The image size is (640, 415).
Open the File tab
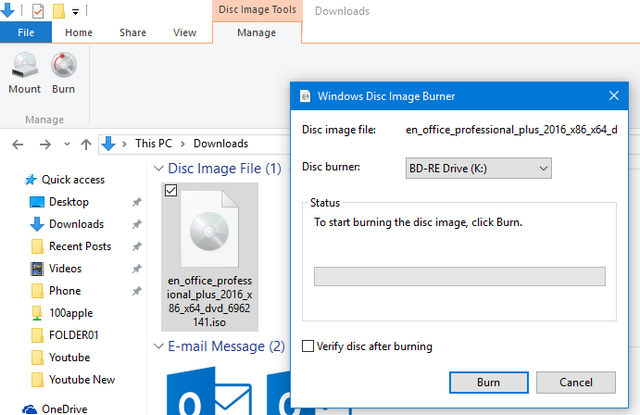pyautogui.click(x=26, y=33)
